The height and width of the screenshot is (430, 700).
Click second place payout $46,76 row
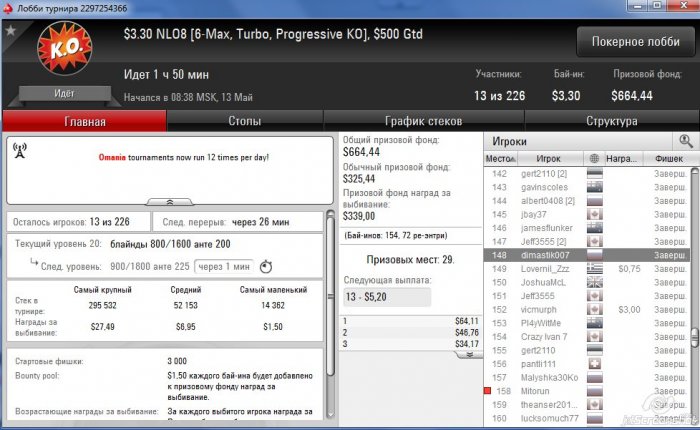(x=411, y=333)
